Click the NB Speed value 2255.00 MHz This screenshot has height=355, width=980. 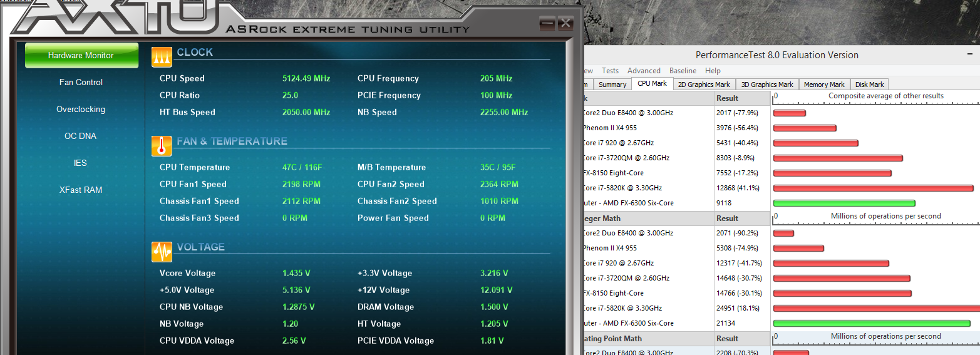[504, 112]
